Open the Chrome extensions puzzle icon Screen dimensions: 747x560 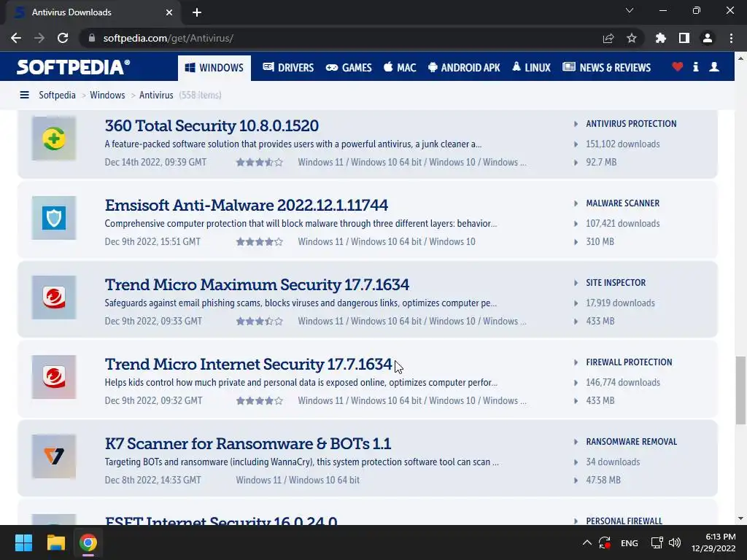point(661,38)
